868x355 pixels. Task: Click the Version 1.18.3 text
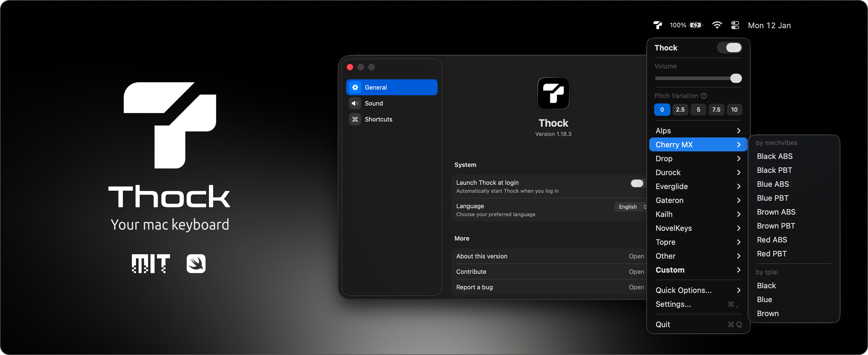[553, 134]
